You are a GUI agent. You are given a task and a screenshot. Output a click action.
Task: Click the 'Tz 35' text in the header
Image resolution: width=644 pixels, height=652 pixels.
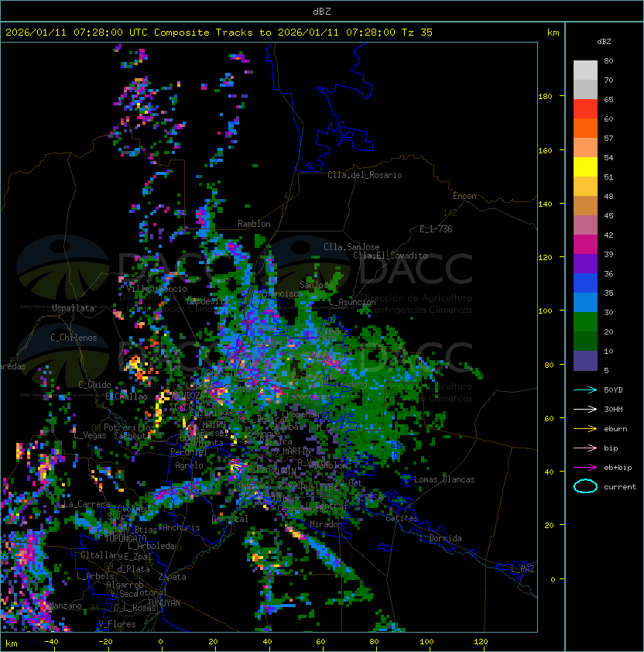pos(417,33)
